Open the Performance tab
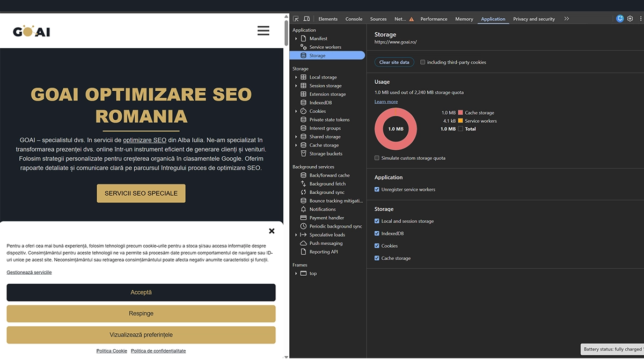 434,19
